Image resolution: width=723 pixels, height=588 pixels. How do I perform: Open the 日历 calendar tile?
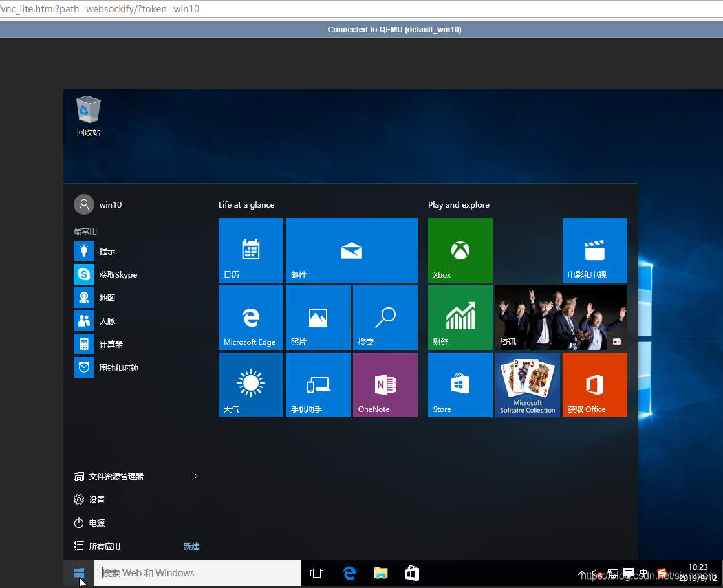click(251, 250)
